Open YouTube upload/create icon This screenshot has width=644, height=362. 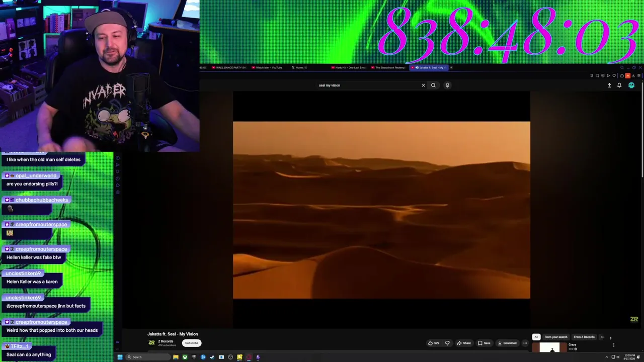tap(609, 85)
